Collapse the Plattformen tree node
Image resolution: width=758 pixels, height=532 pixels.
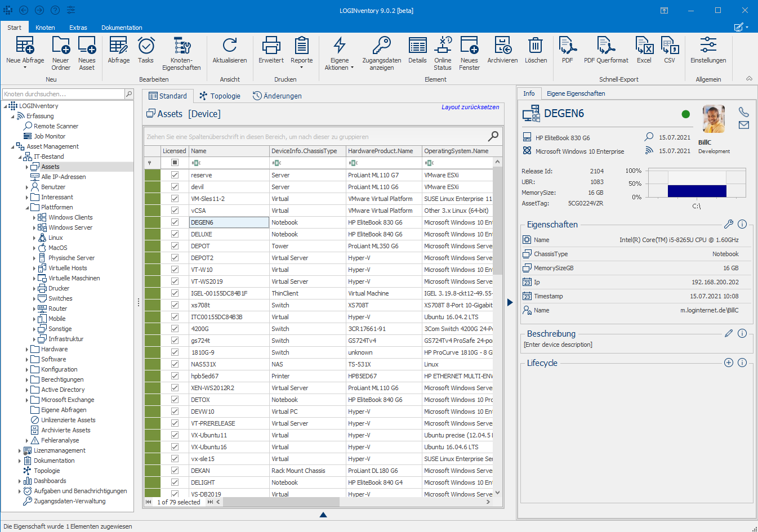pyautogui.click(x=27, y=207)
